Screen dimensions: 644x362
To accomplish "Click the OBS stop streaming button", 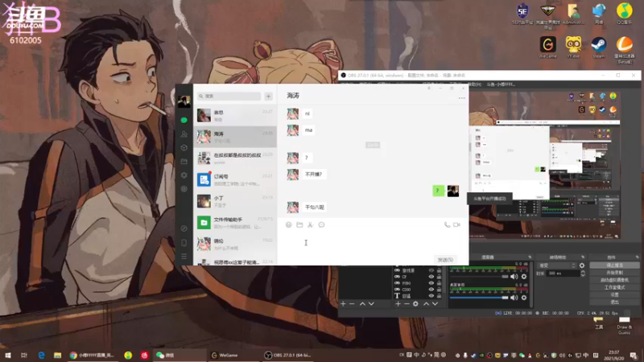I will [x=614, y=265].
